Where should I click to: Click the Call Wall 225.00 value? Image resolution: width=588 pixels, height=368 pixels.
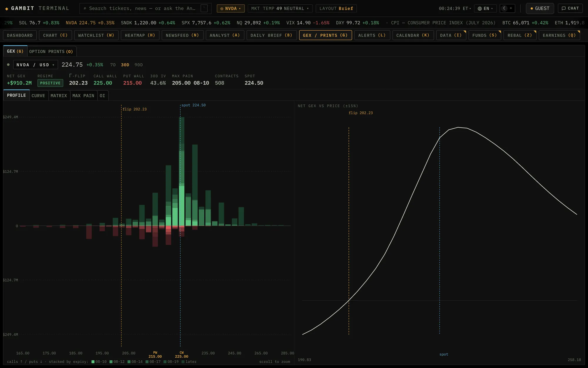click(x=103, y=83)
